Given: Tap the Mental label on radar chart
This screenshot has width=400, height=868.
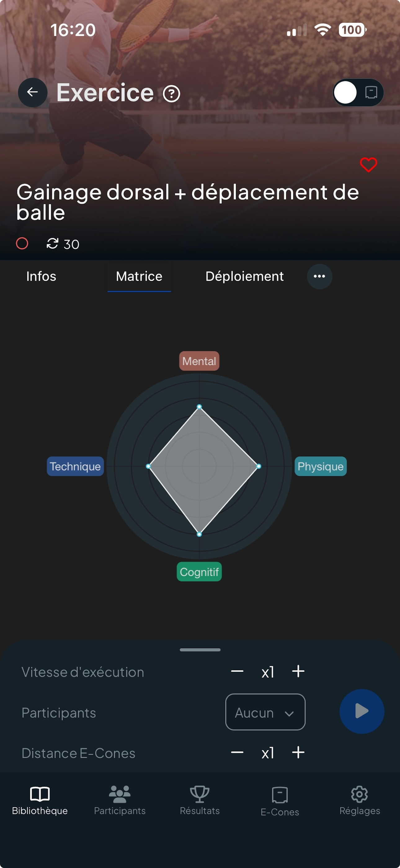Looking at the screenshot, I should click(x=199, y=361).
